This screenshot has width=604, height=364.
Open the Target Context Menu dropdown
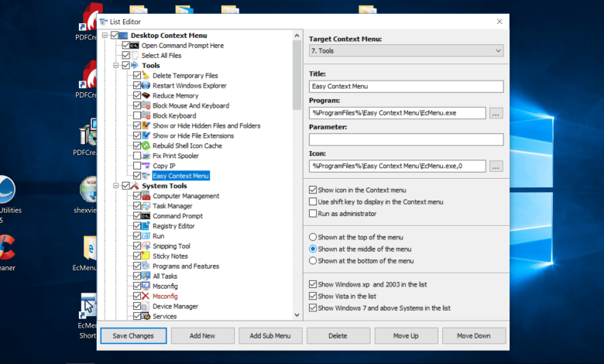[406, 51]
